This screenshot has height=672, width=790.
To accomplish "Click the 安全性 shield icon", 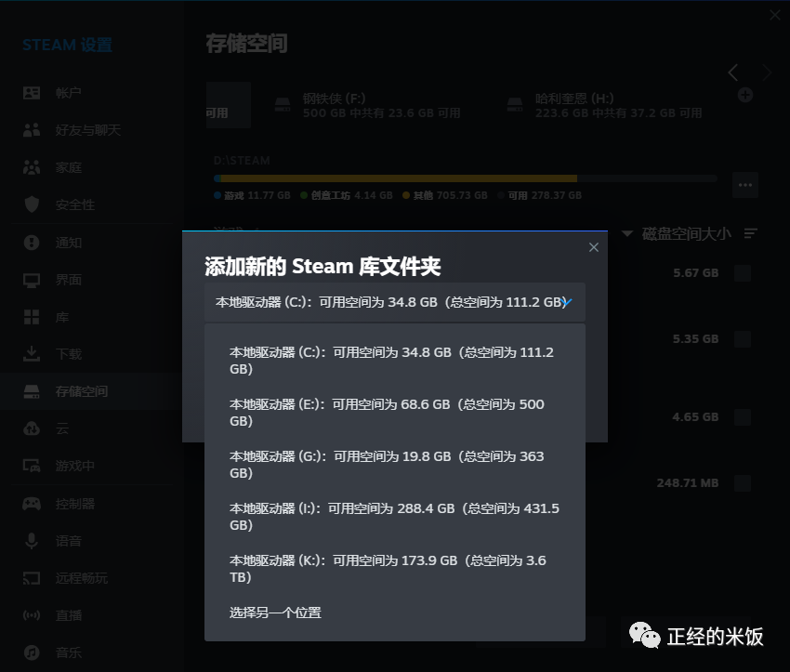I will 32,204.
